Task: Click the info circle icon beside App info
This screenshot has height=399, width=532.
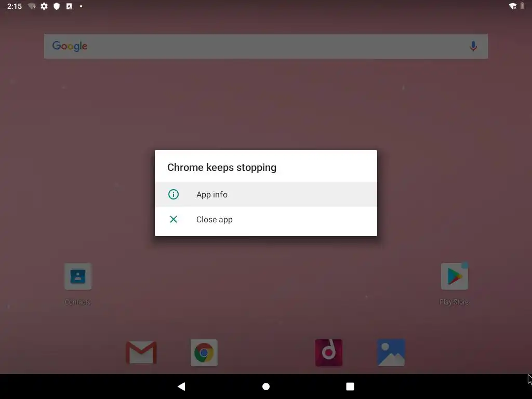Action: coord(174,194)
